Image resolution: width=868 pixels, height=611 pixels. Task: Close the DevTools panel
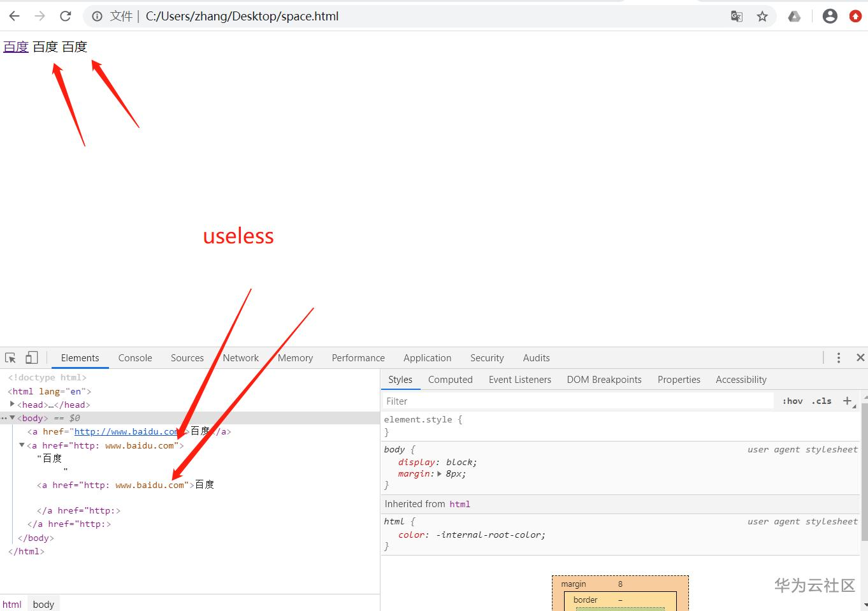point(860,357)
